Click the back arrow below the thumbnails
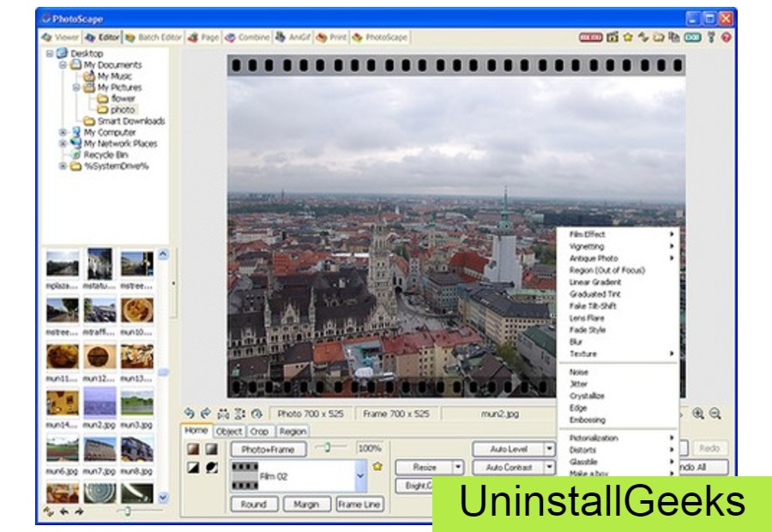 pyautogui.click(x=64, y=511)
